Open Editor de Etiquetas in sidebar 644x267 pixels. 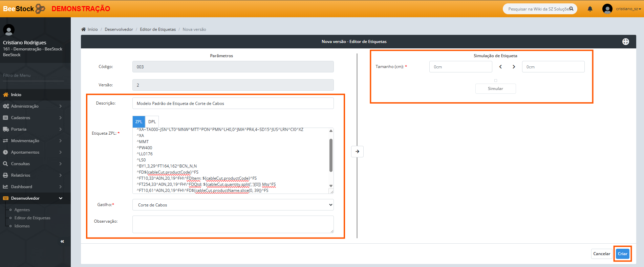32,218
